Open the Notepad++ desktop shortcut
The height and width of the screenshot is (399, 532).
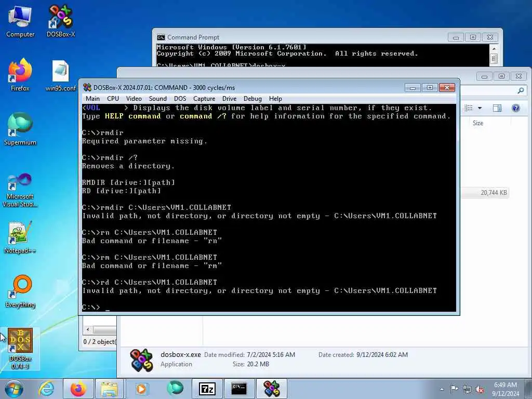[20, 237]
